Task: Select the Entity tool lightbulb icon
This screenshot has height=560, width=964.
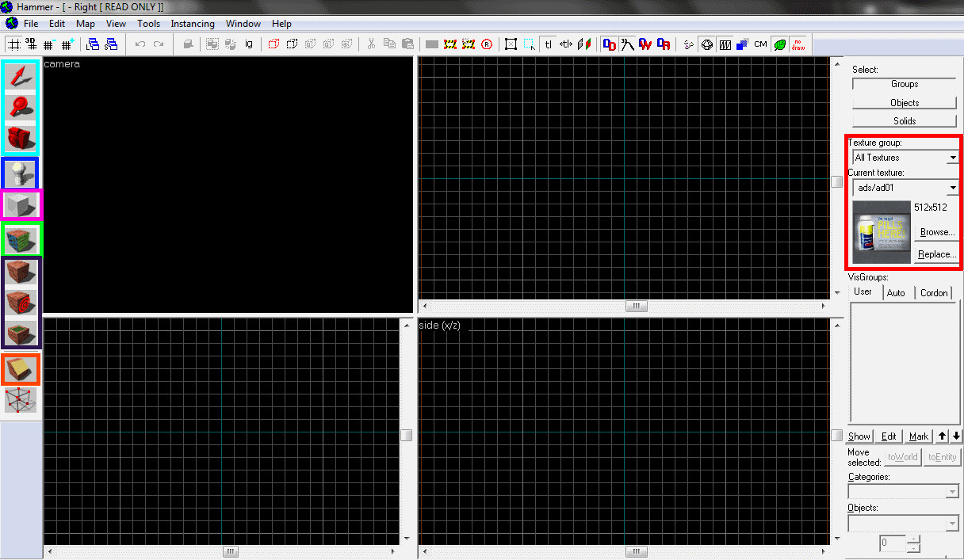Action: 21,173
